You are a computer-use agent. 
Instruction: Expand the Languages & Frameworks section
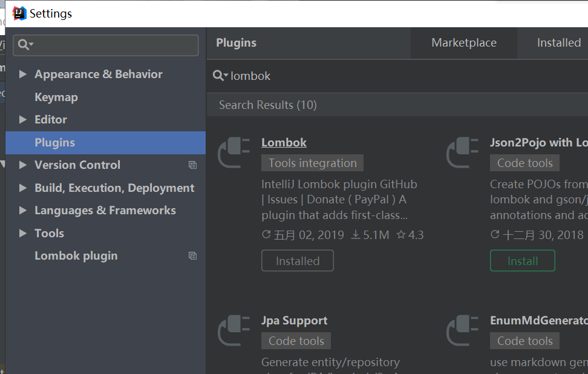click(x=23, y=210)
